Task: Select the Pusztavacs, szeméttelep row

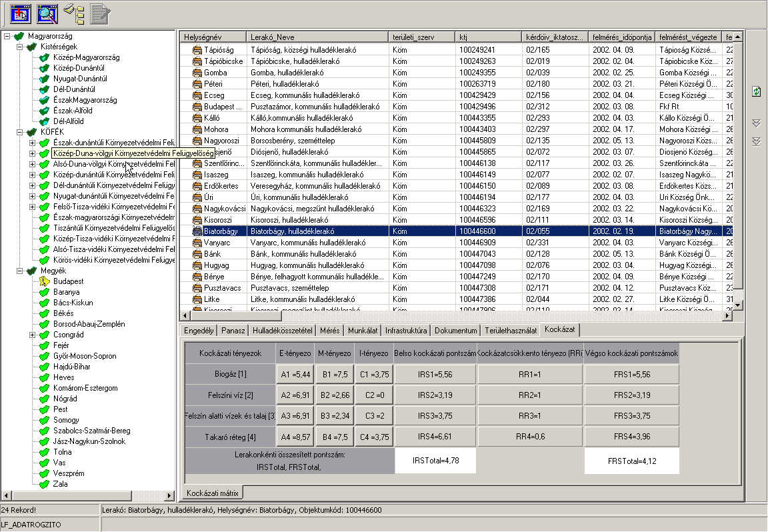Action: pyautogui.click(x=455, y=288)
